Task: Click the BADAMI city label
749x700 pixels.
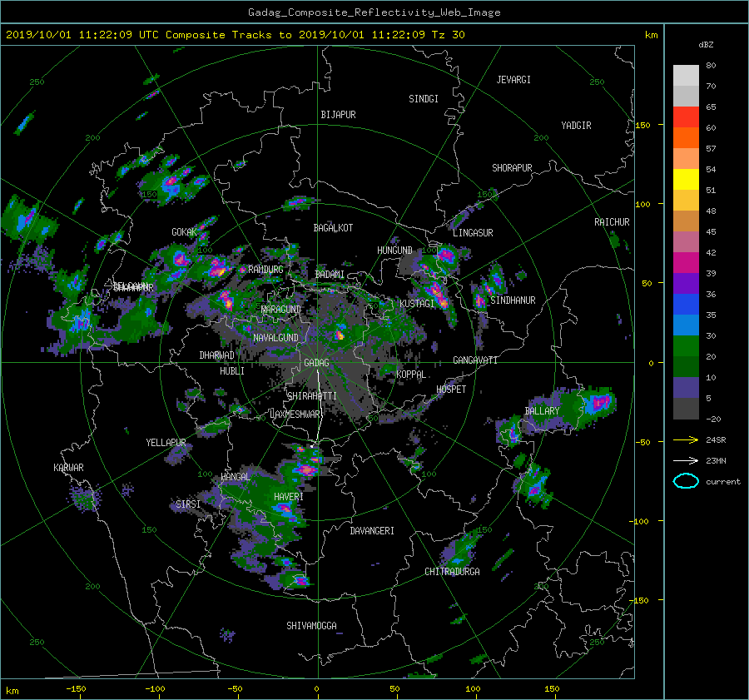Action: click(330, 275)
